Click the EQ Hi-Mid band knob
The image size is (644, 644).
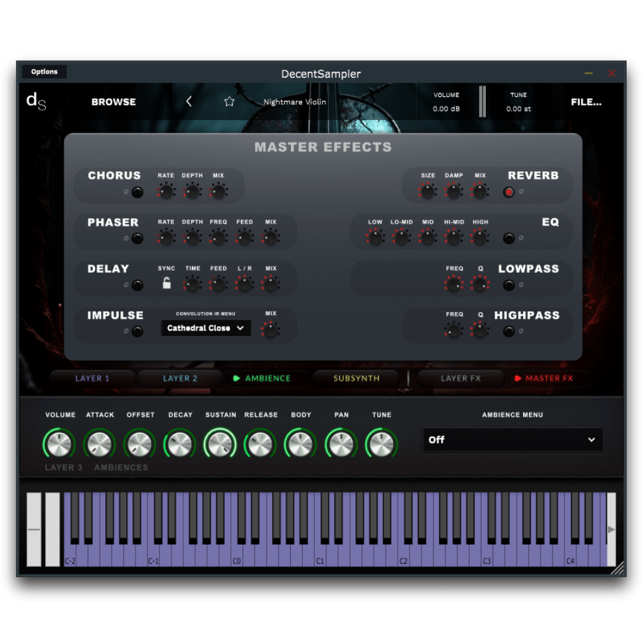(x=454, y=238)
